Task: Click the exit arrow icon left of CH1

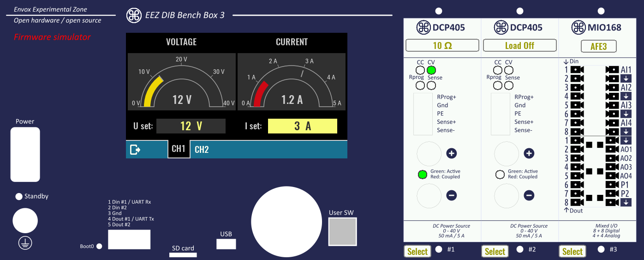Action: pos(135,150)
